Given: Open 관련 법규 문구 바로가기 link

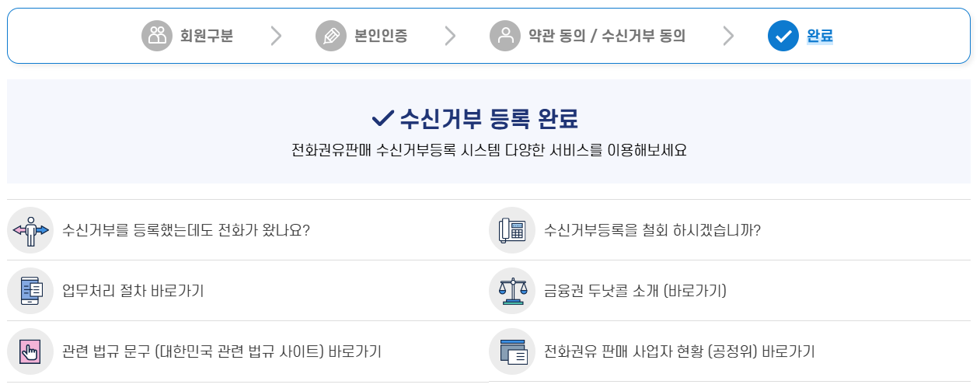Looking at the screenshot, I should [x=221, y=351].
